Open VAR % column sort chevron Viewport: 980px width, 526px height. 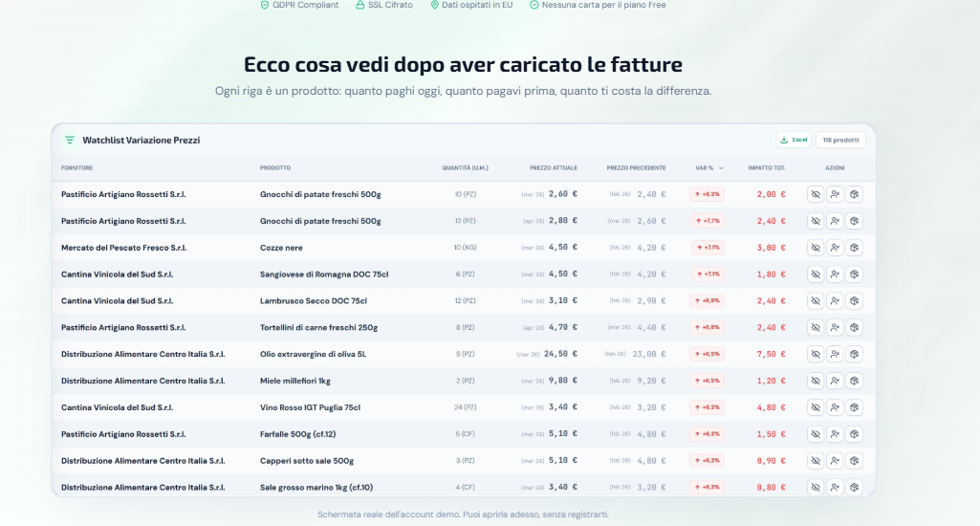pos(721,168)
